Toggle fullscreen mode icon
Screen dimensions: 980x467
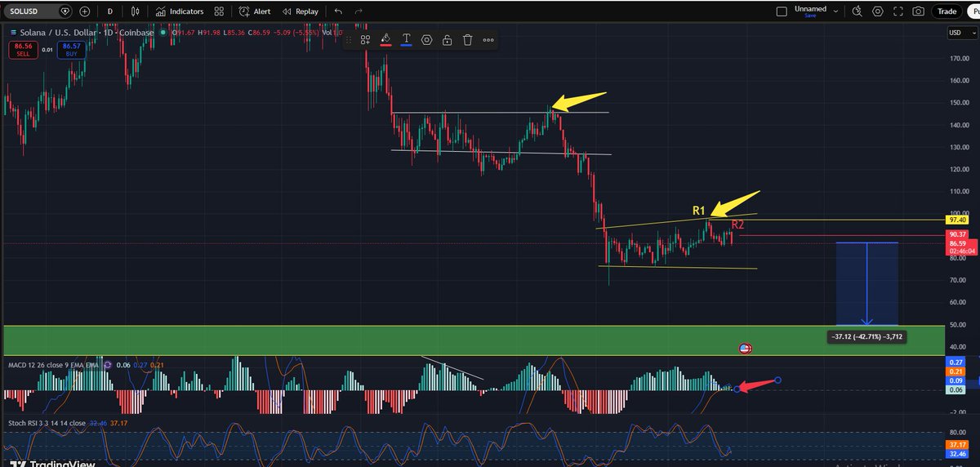coord(898,11)
